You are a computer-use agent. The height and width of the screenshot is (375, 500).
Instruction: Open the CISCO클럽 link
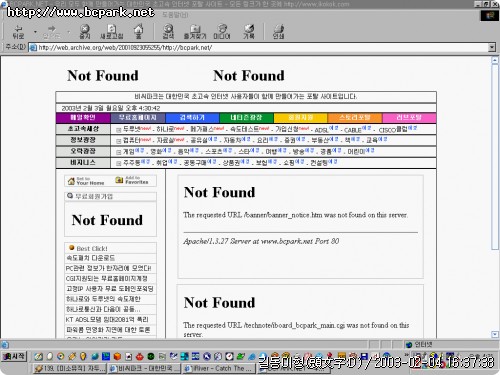(393, 129)
